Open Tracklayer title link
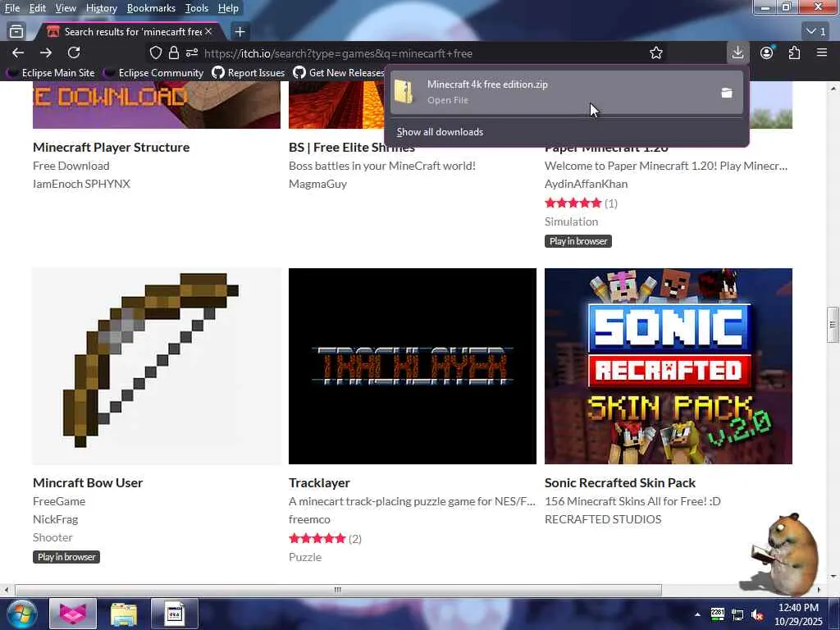840x630 pixels. coord(319,482)
